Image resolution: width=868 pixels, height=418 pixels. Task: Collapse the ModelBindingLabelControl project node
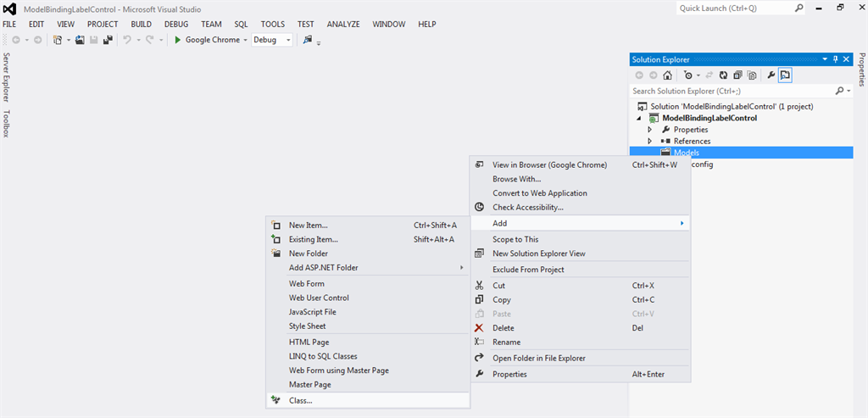click(641, 119)
